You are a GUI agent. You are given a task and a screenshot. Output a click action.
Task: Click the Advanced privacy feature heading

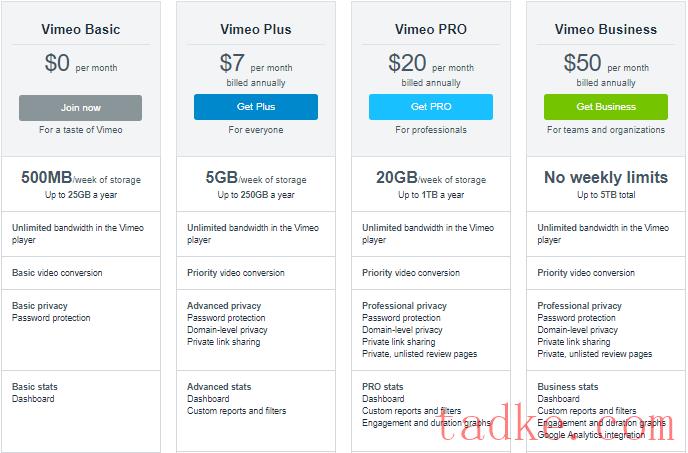[x=224, y=306]
